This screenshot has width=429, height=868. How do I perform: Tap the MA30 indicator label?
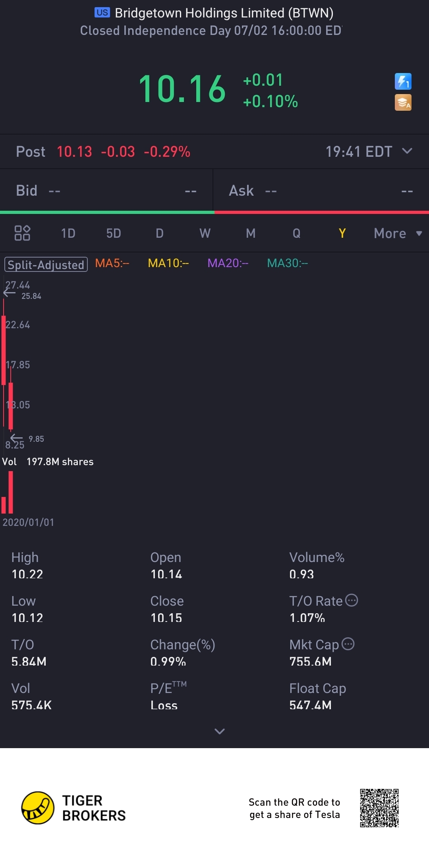tap(288, 263)
